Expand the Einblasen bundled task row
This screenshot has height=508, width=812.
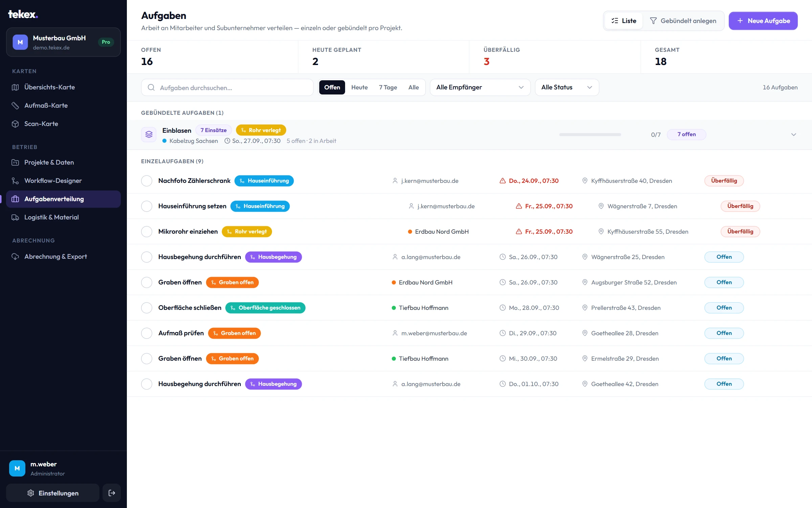coord(794,135)
